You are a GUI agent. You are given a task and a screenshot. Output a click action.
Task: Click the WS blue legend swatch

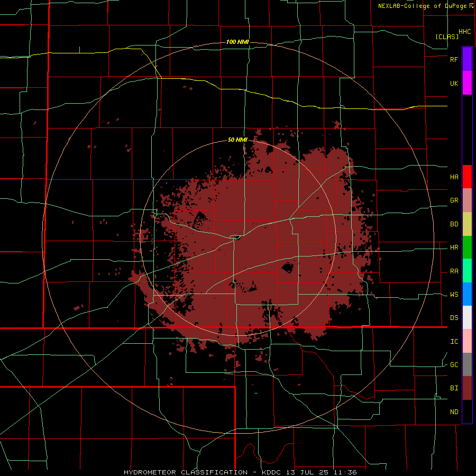click(x=467, y=294)
